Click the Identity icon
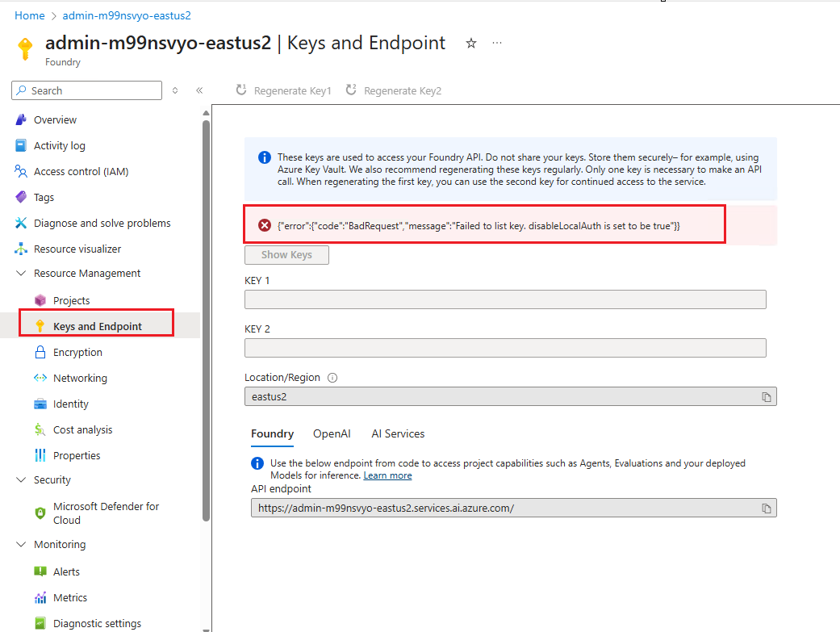This screenshot has width=840, height=632. pyautogui.click(x=40, y=404)
